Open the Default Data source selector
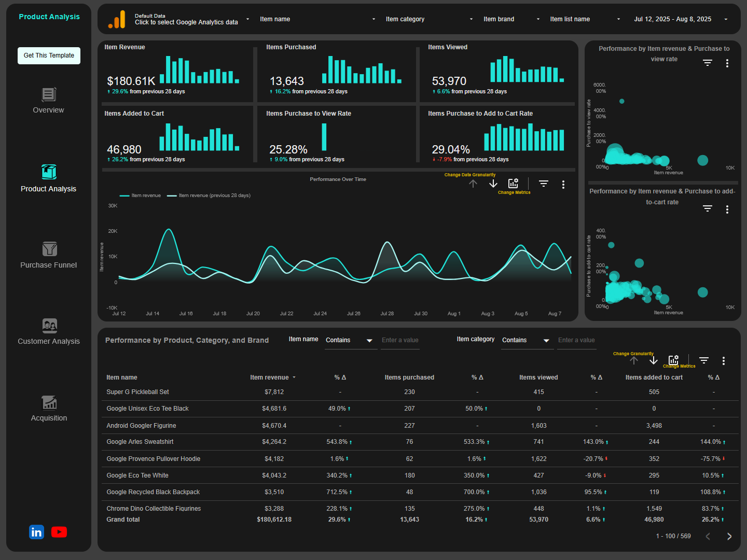This screenshot has height=560, width=747. click(x=192, y=19)
